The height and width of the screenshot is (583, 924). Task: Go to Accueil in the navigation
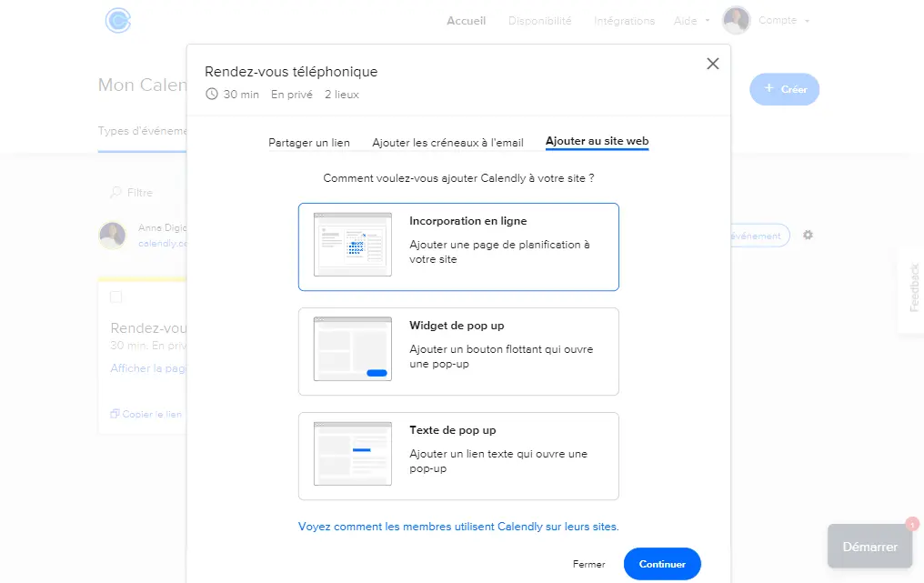(x=467, y=21)
